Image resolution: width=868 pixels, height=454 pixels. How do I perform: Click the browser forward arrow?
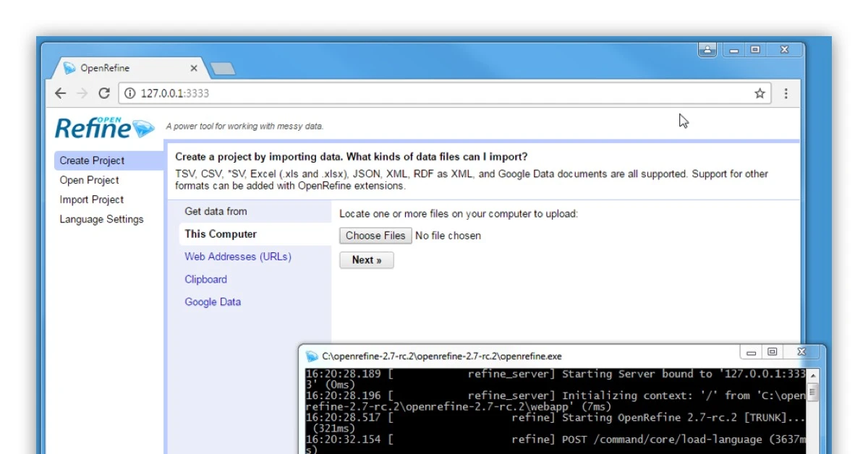coord(82,93)
